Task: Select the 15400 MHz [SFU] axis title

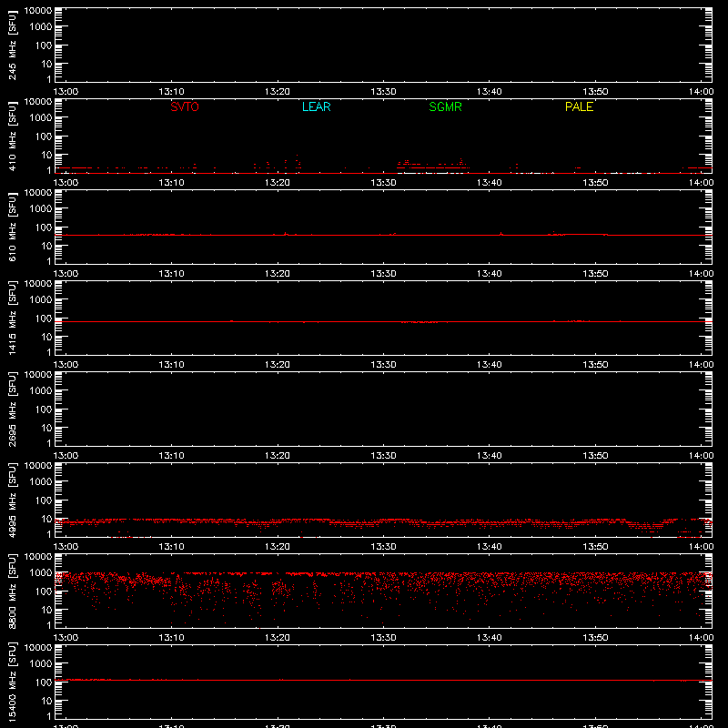Action: coord(13,682)
